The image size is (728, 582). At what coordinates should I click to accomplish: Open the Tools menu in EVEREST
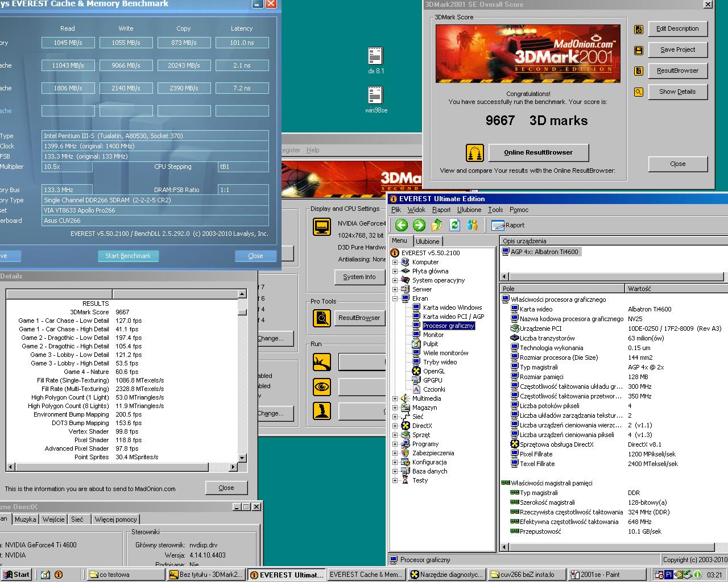pyautogui.click(x=495, y=210)
